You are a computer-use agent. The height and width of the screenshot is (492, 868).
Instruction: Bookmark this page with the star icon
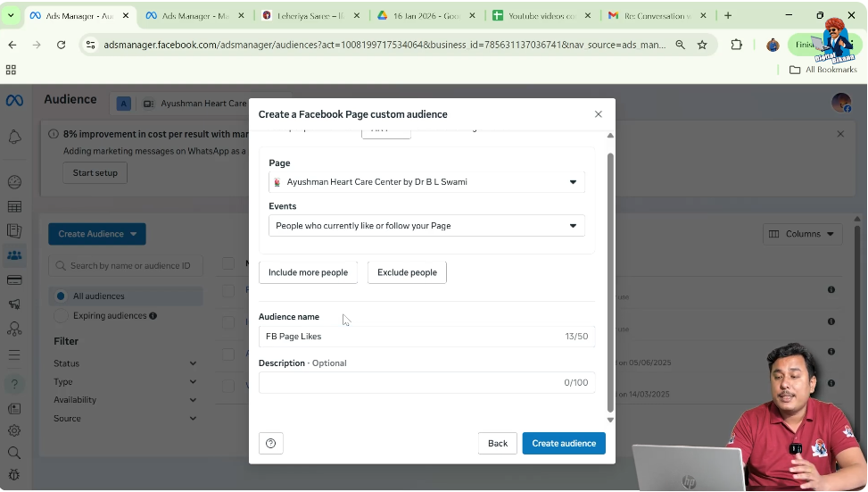[702, 45]
